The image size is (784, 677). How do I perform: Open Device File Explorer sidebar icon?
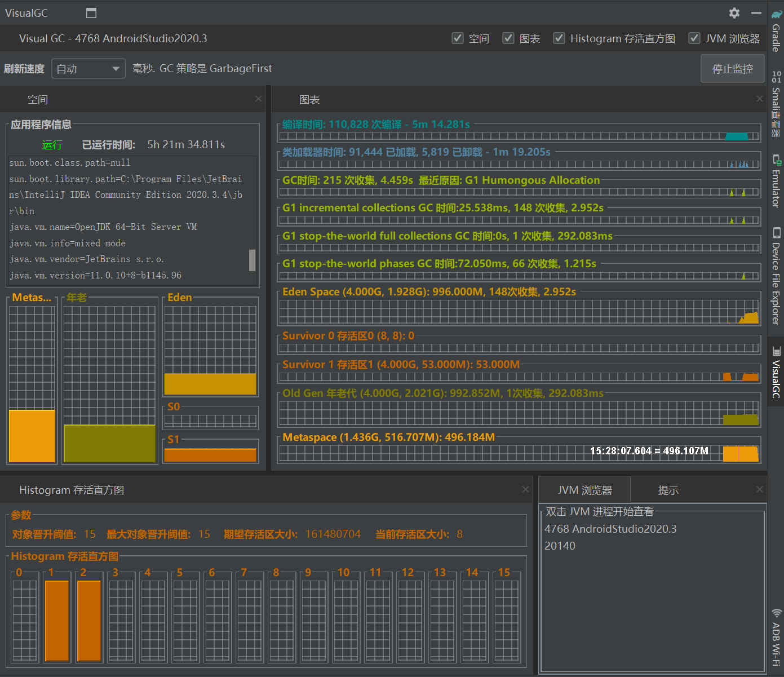[776, 233]
